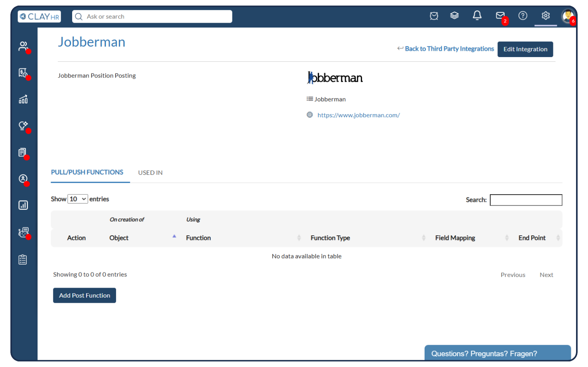Open the Questions? Preguntas? Fragen? chat widget
588x367 pixels.
click(498, 353)
